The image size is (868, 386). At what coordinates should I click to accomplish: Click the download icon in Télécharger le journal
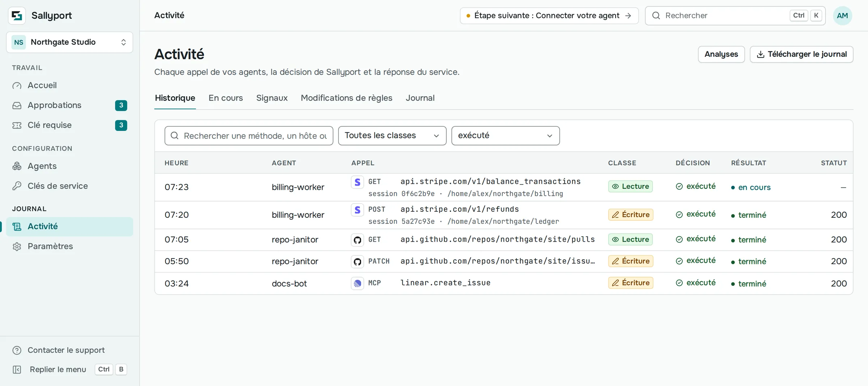pyautogui.click(x=761, y=54)
